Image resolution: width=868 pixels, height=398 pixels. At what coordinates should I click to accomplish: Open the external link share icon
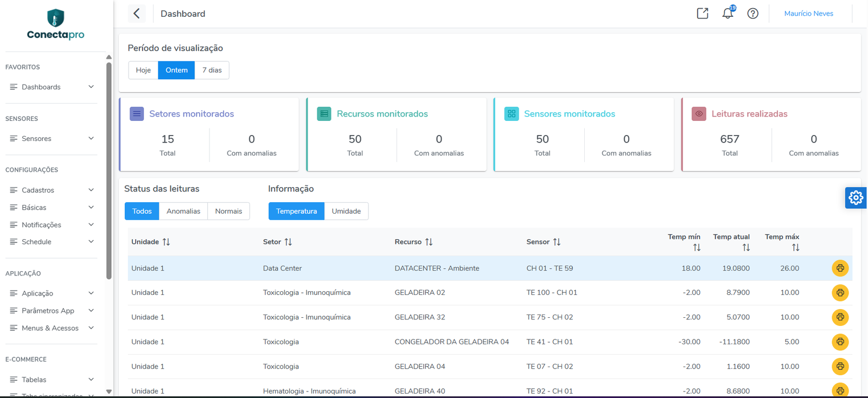[703, 14]
